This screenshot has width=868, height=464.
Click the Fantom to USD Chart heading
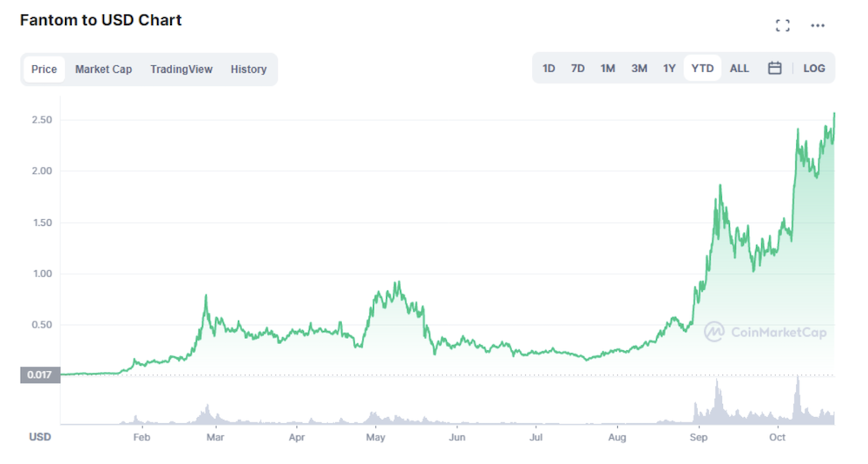pos(101,20)
